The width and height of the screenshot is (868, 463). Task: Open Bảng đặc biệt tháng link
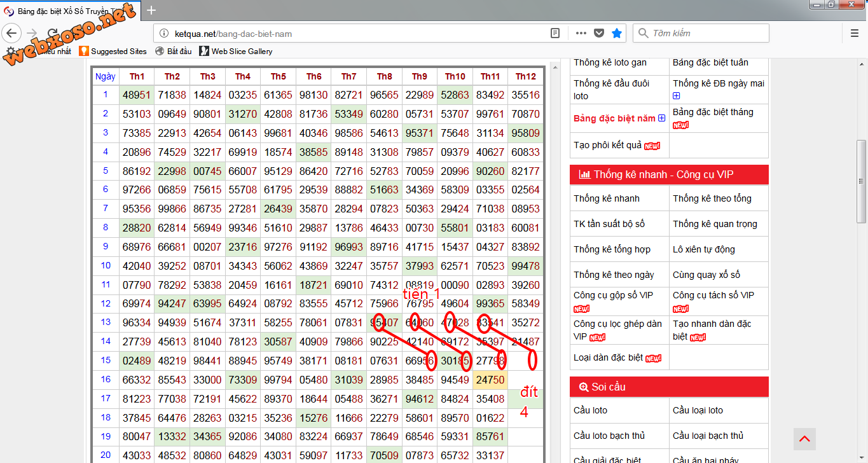(x=713, y=112)
